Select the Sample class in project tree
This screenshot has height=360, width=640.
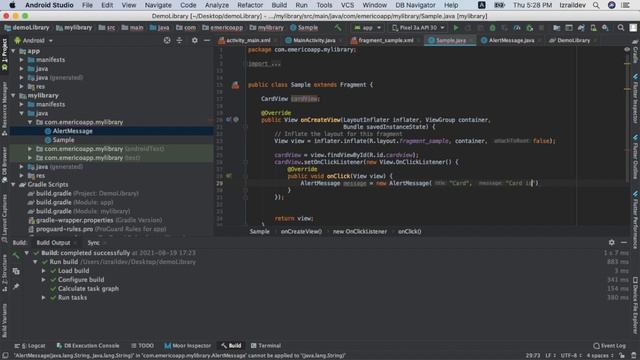pos(63,140)
